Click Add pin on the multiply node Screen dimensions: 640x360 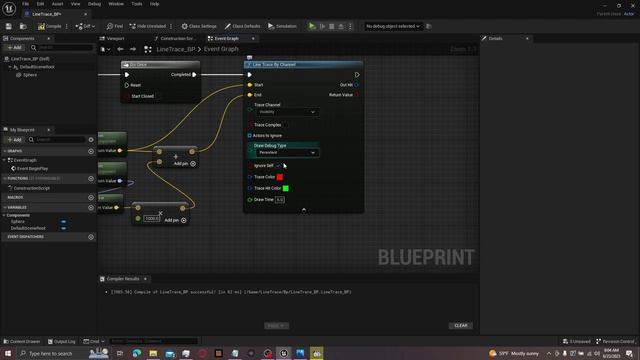[x=176, y=220]
